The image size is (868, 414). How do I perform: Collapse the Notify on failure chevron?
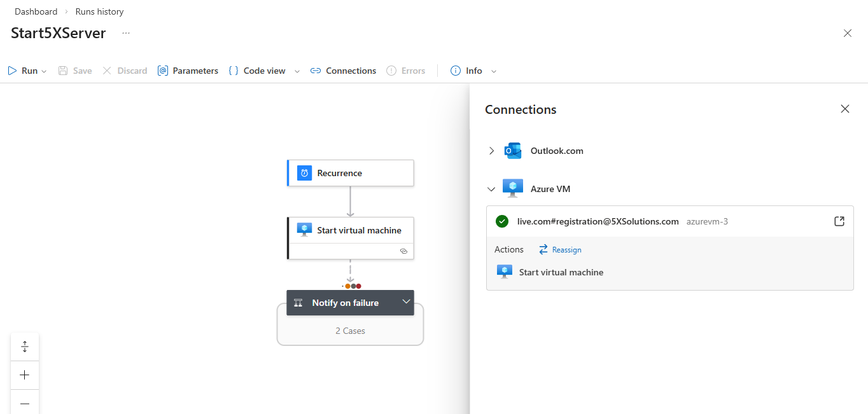(x=406, y=302)
